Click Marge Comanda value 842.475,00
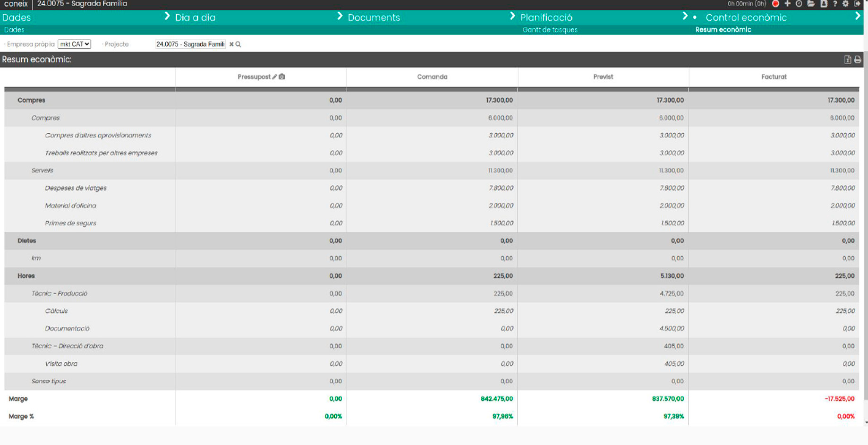This screenshot has width=868, height=445. (x=497, y=399)
